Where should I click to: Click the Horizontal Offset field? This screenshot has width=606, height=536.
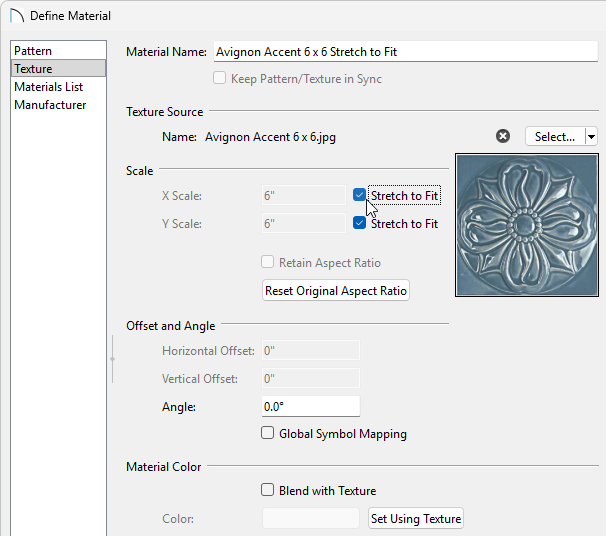[311, 351]
